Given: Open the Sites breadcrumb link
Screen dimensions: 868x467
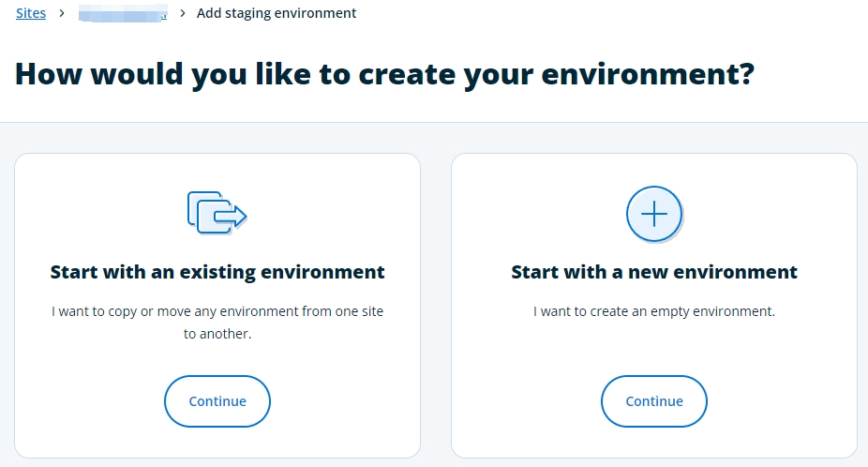Looking at the screenshot, I should click(x=31, y=13).
